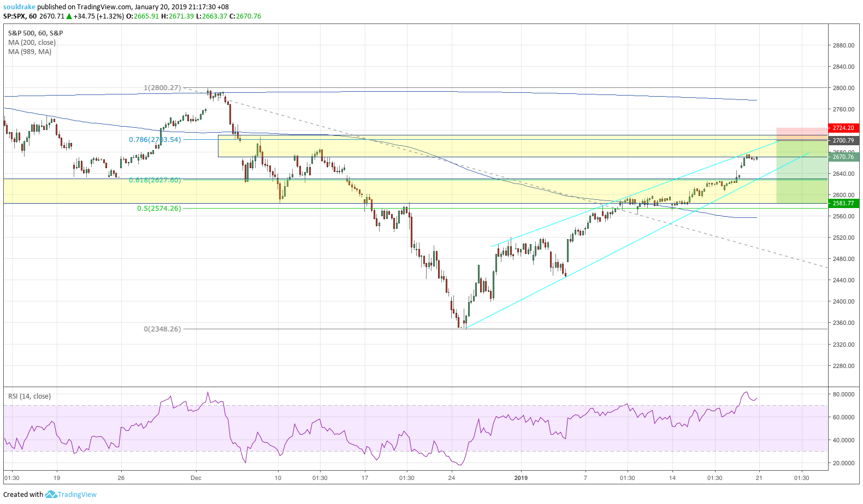Viewport: 863px width, 504px height.
Task: Click the green 2583.77 price axis label
Action: (x=844, y=203)
